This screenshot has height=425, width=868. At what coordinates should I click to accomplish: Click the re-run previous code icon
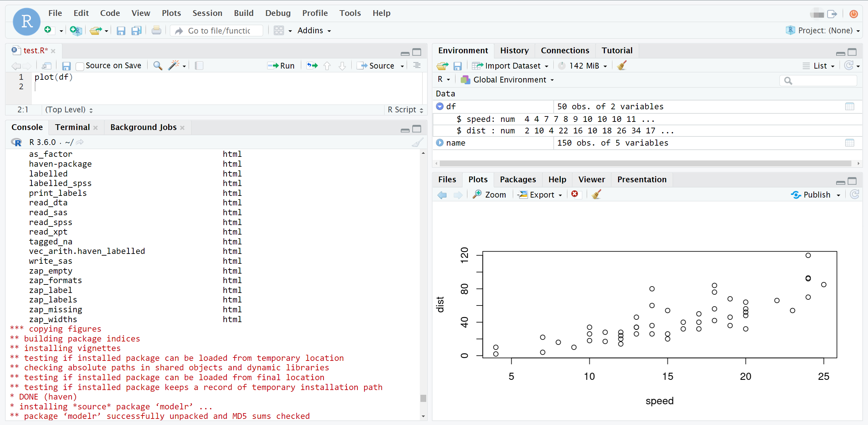(x=312, y=65)
